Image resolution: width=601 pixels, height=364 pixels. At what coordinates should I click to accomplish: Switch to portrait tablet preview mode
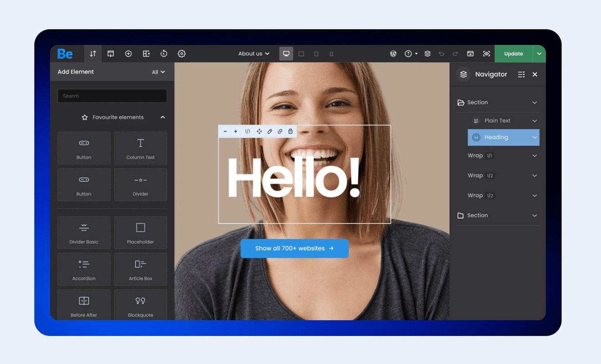click(x=316, y=54)
